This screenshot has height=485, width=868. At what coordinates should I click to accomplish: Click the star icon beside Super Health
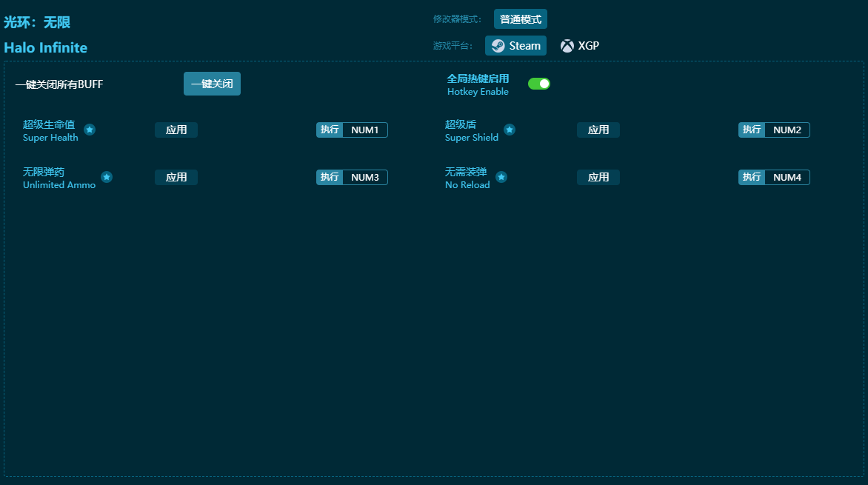(90, 130)
